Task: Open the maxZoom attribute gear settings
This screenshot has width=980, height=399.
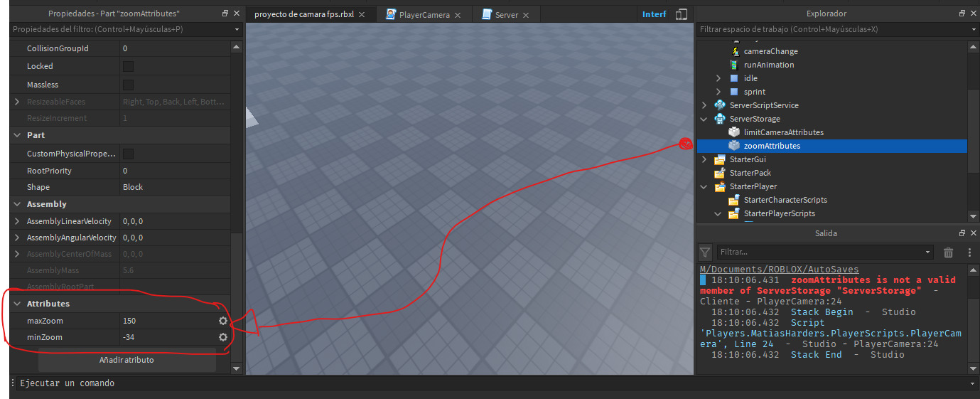Action: coord(223,321)
